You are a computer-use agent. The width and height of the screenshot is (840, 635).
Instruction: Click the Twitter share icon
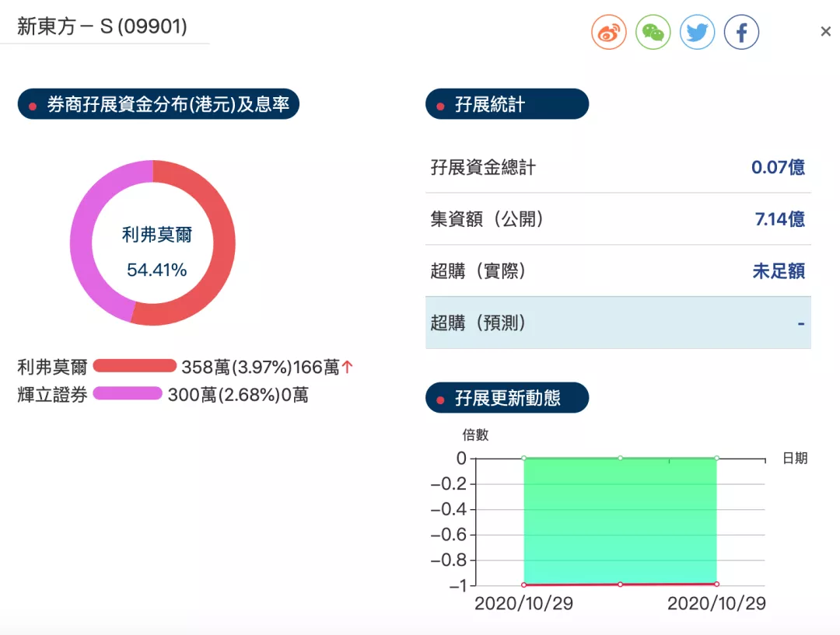[697, 33]
